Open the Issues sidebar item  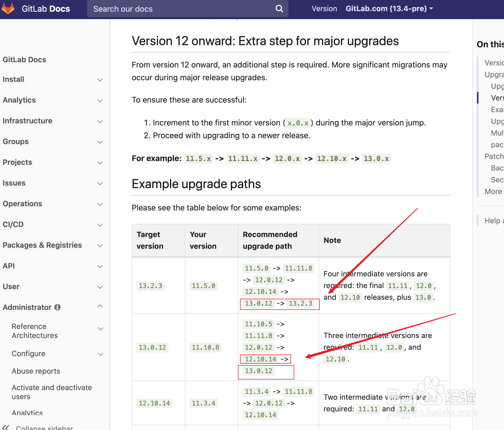point(14,183)
